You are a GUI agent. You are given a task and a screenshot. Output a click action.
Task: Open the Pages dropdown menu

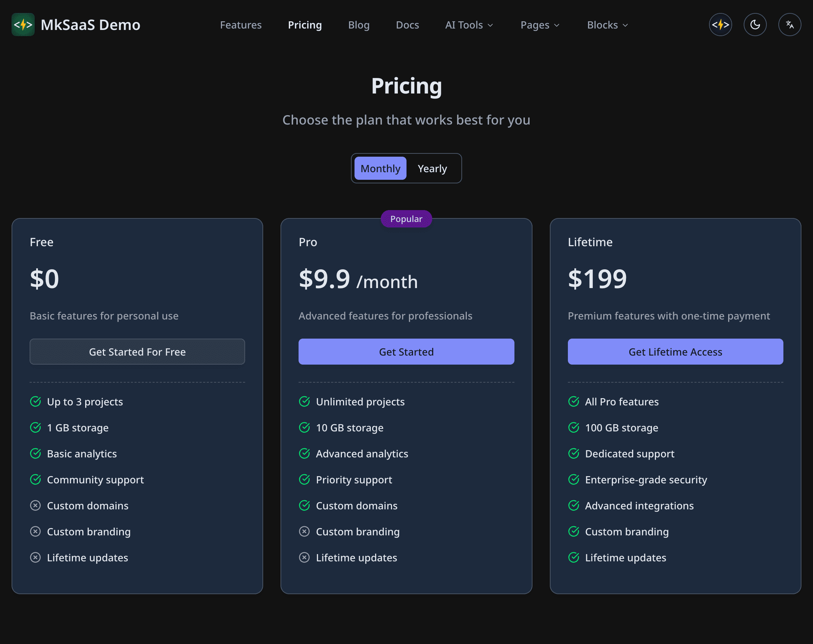click(x=539, y=25)
